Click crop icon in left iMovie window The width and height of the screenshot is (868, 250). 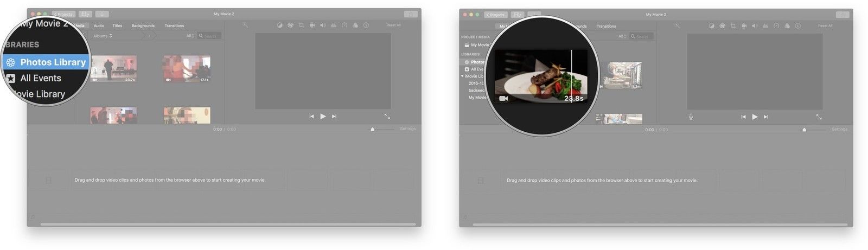point(301,25)
